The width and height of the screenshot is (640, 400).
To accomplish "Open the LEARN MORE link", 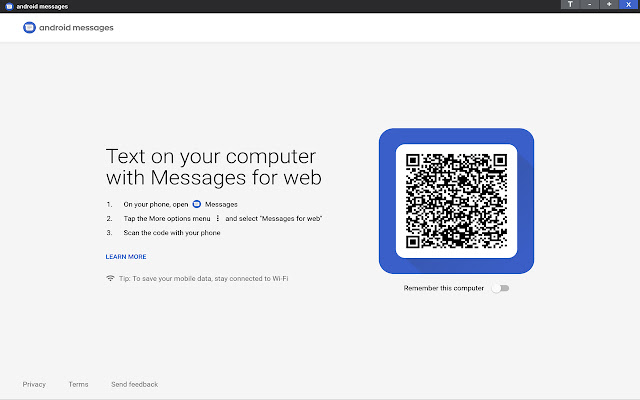I will pos(126,257).
